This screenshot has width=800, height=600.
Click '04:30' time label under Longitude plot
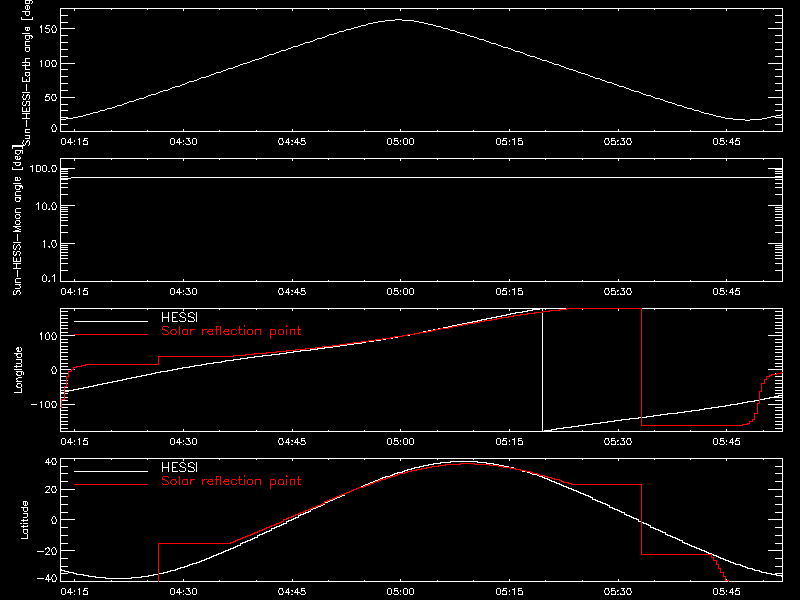pyautogui.click(x=183, y=442)
